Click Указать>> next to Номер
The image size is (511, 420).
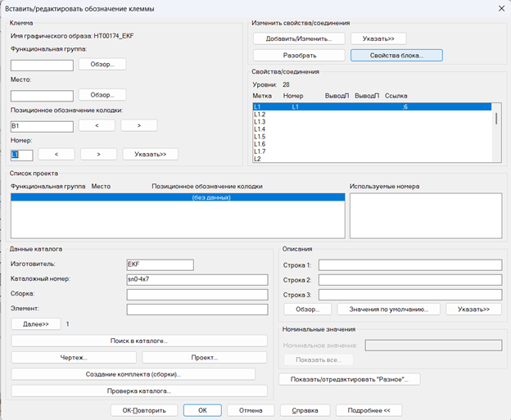(151, 154)
